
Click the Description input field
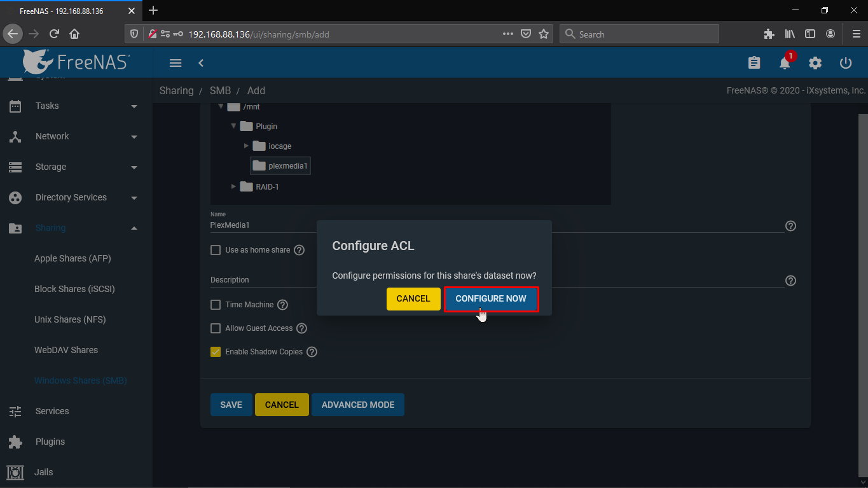(497, 280)
